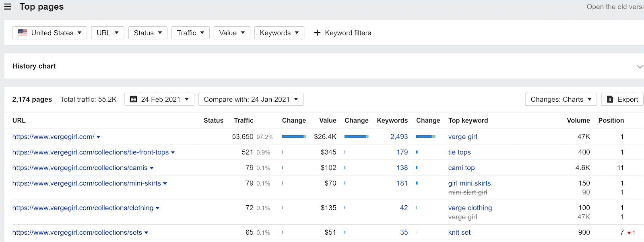The image size is (644, 242).
Task: Open the URL filter dropdown
Action: pos(107,33)
